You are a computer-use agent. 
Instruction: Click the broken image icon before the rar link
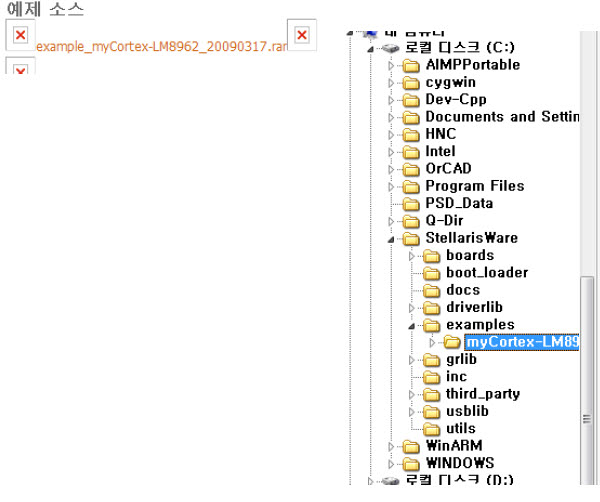pos(20,35)
